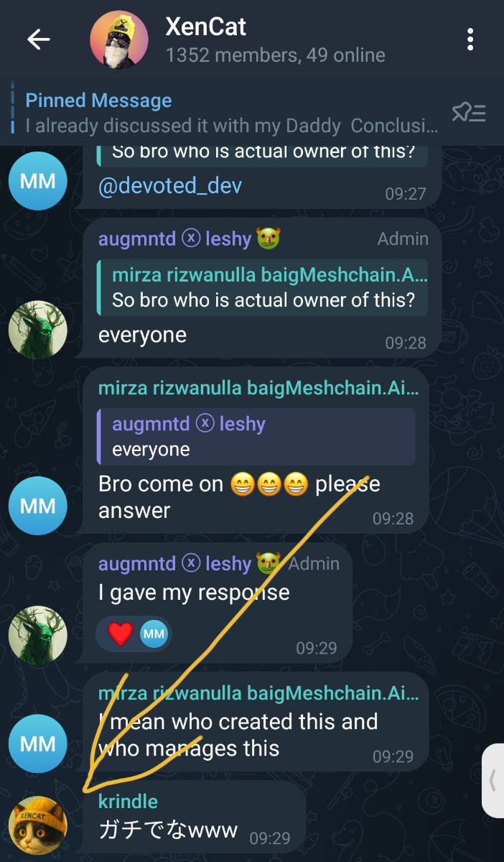Viewport: 504px width, 862px height.
Task: Expand the side panel handle arrow
Action: tap(493, 780)
